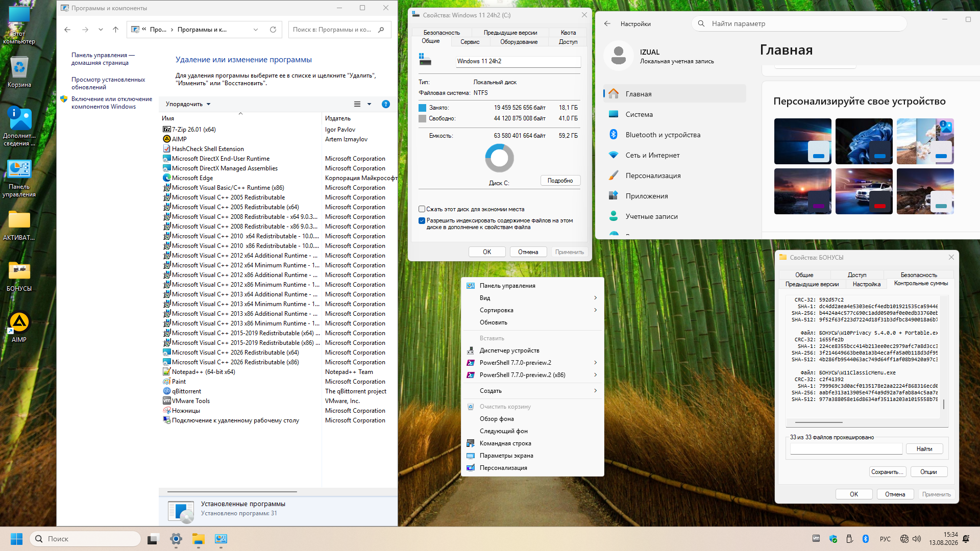Viewport: 980px width, 551px height.
Task: Expand the Упорядочить dropdown
Action: pos(188,104)
